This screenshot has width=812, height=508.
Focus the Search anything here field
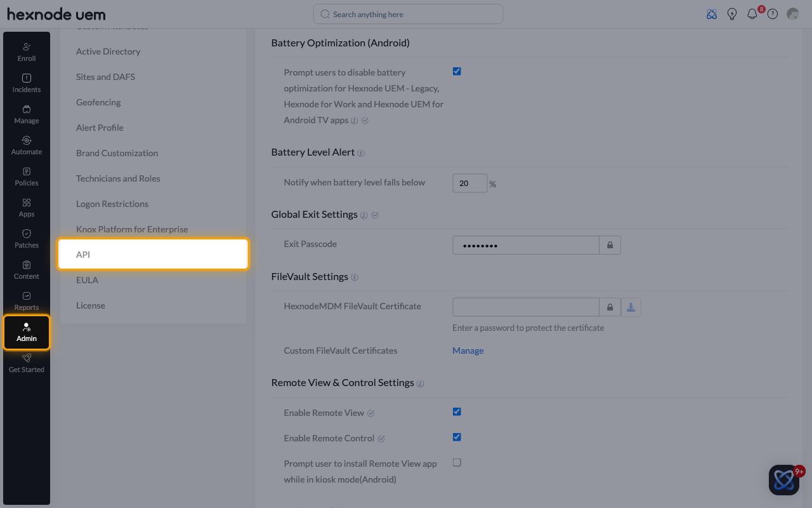click(x=408, y=14)
